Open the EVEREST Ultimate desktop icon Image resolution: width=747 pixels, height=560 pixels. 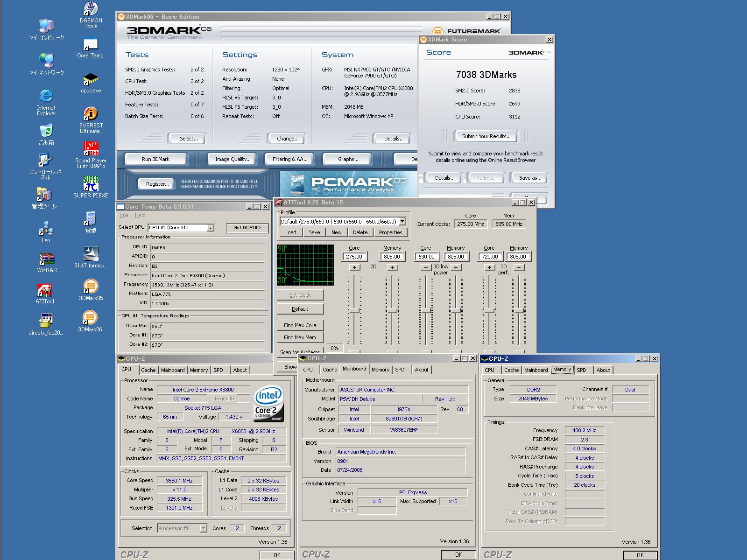[91, 114]
